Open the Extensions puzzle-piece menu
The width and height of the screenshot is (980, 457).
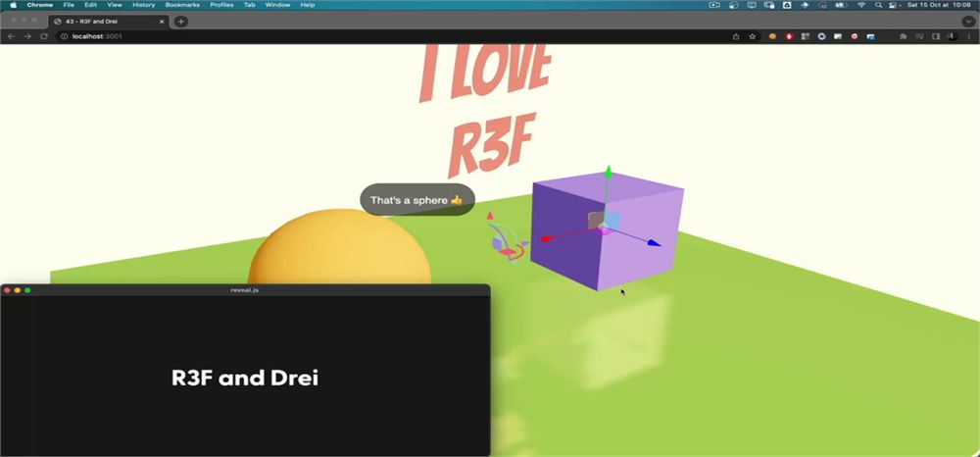904,36
